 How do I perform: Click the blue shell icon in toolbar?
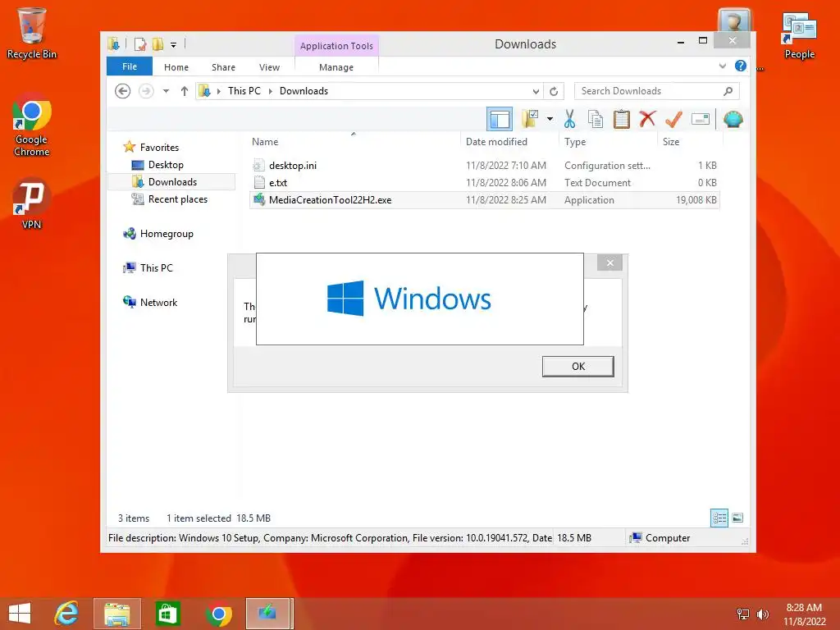[x=733, y=119]
